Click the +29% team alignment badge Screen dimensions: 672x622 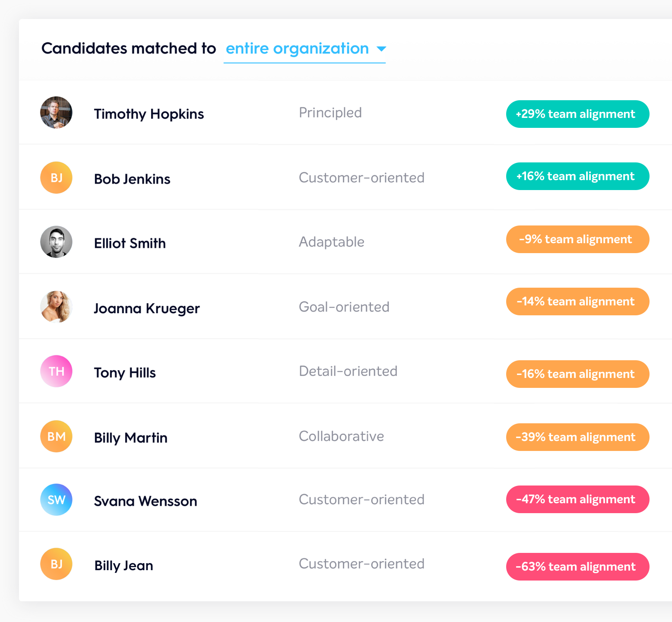(577, 114)
